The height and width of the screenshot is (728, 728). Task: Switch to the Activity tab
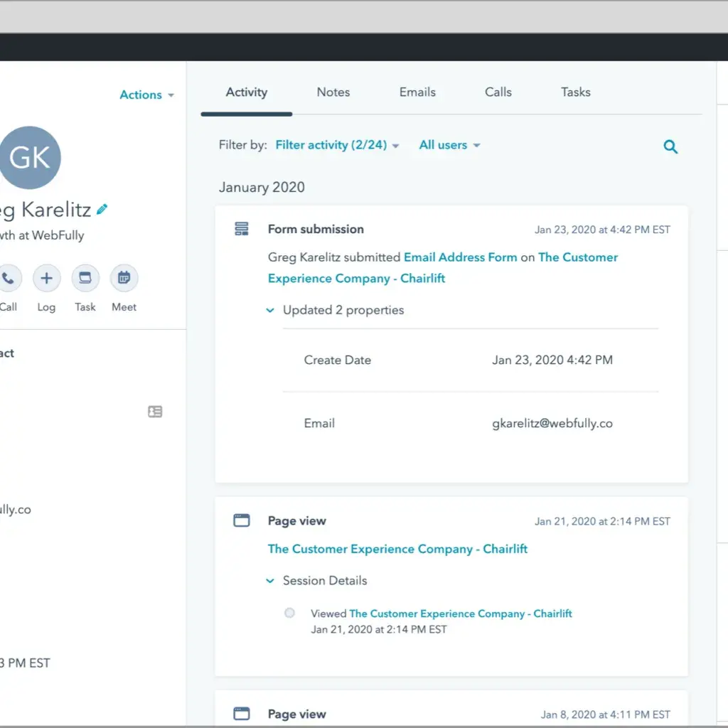tap(247, 92)
